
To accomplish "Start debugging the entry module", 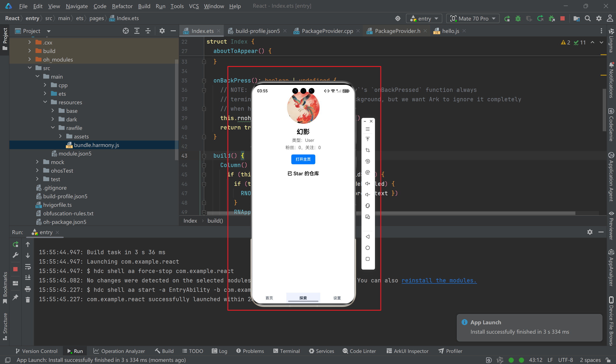I will (x=518, y=18).
